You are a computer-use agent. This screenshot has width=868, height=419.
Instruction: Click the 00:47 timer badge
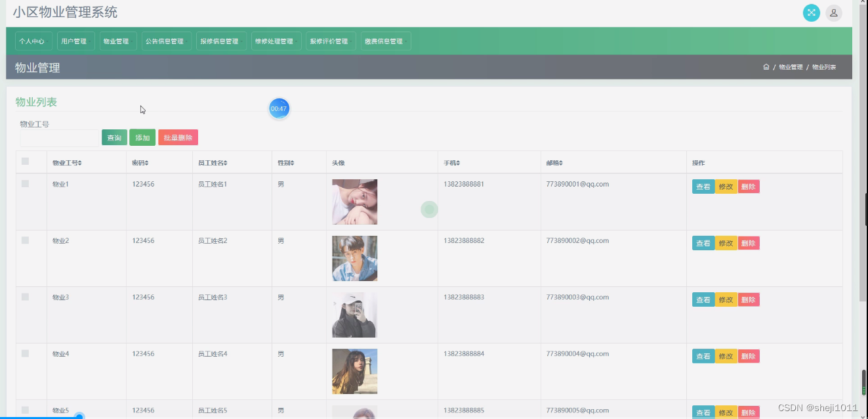tap(279, 108)
